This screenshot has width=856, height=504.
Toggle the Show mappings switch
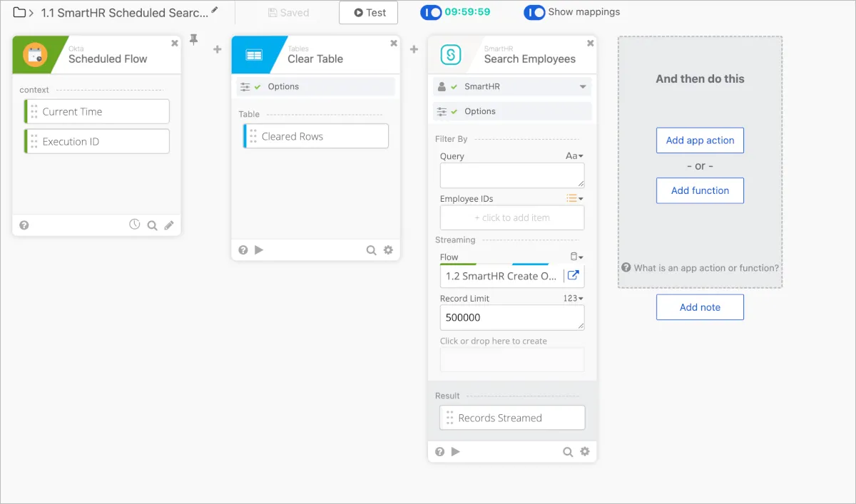click(534, 12)
